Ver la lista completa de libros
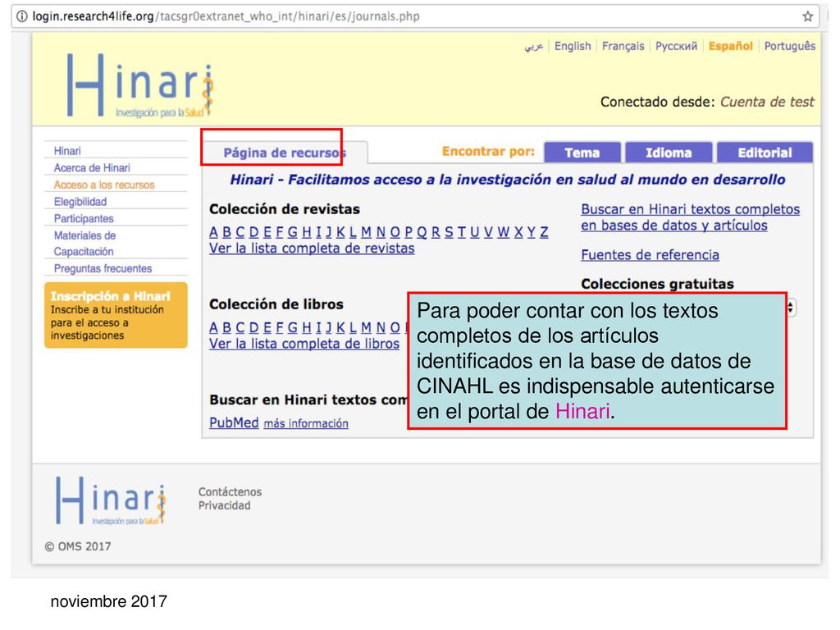 (304, 344)
